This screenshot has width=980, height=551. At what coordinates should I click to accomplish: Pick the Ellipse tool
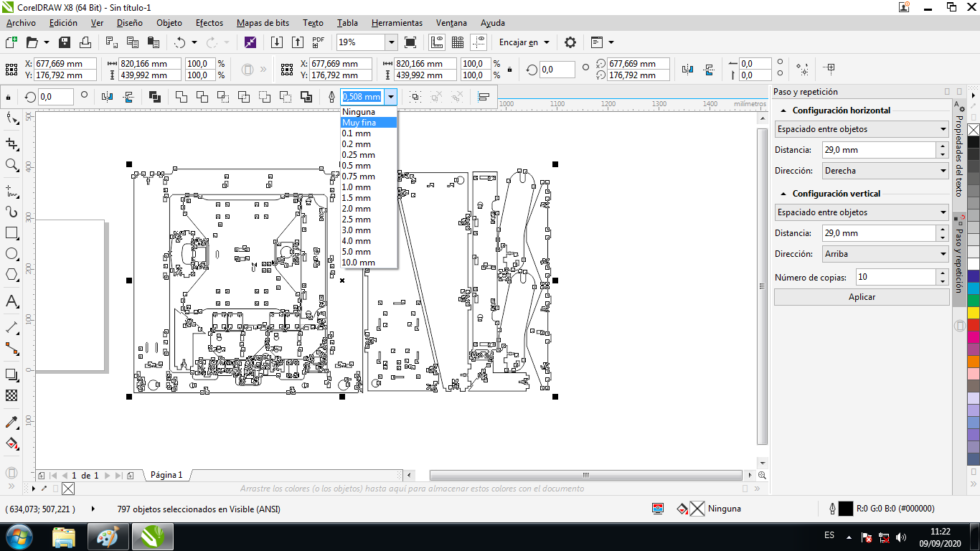pos(11,254)
